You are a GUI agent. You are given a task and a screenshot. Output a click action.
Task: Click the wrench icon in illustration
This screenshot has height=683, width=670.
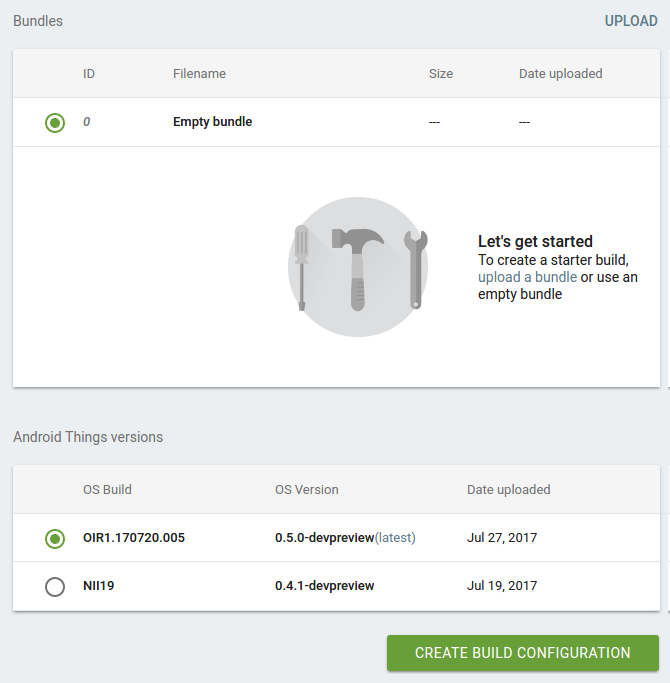coord(415,268)
